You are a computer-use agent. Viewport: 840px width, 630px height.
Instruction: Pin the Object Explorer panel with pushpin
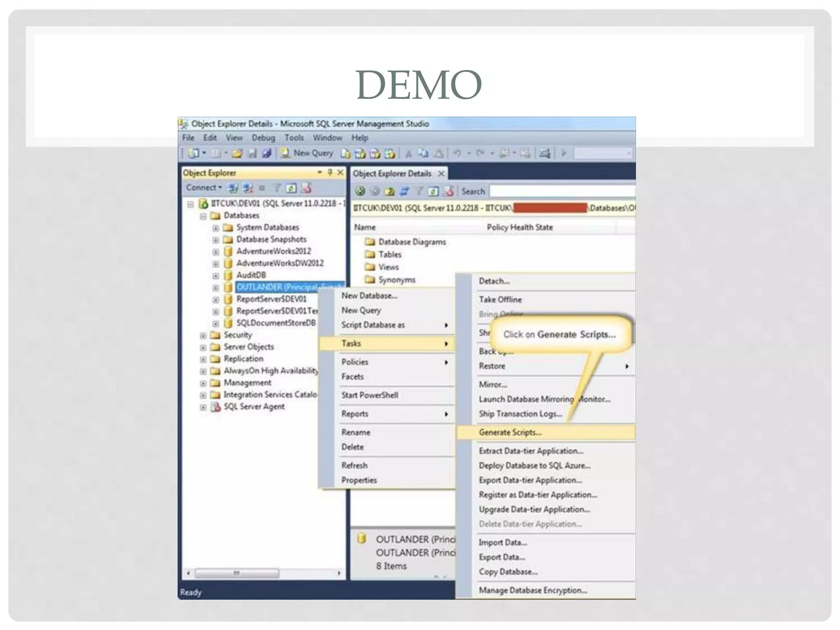point(330,173)
